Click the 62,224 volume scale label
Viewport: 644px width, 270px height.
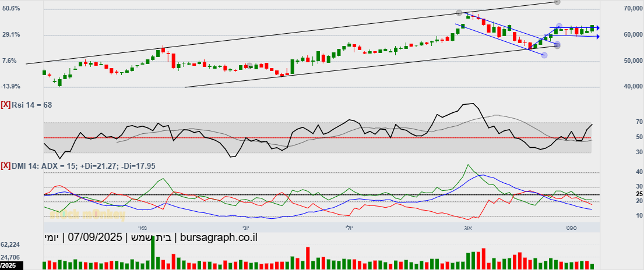(x=10, y=244)
